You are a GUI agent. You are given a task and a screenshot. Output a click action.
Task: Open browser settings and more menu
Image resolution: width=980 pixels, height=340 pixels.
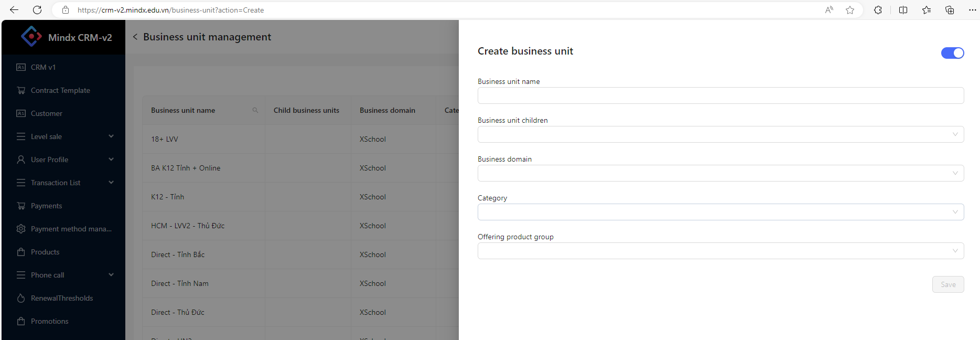coord(972,10)
